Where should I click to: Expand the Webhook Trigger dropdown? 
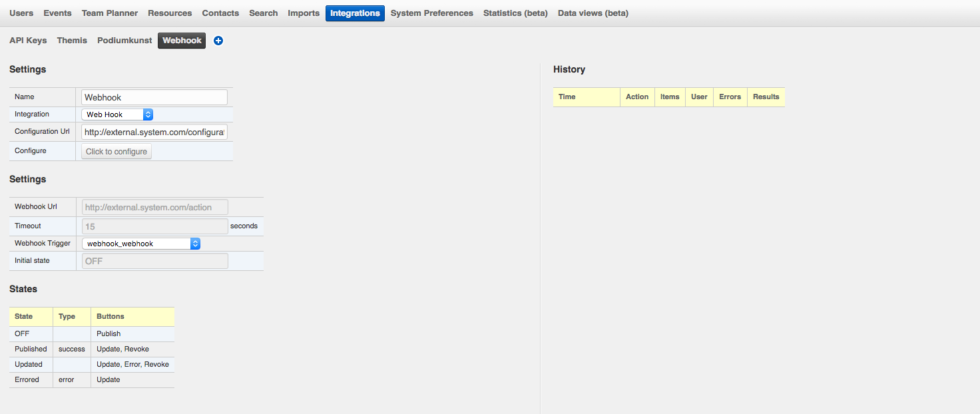pyautogui.click(x=141, y=244)
